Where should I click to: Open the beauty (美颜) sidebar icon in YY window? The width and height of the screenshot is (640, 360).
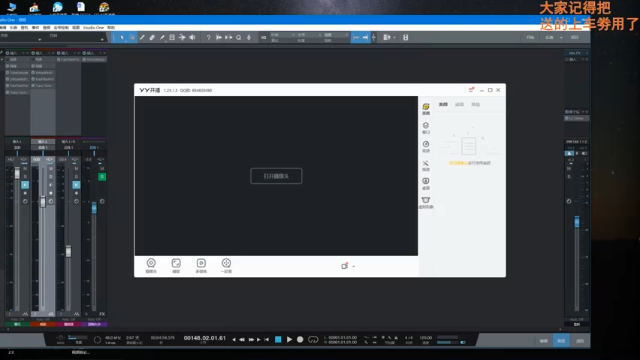[x=426, y=109]
